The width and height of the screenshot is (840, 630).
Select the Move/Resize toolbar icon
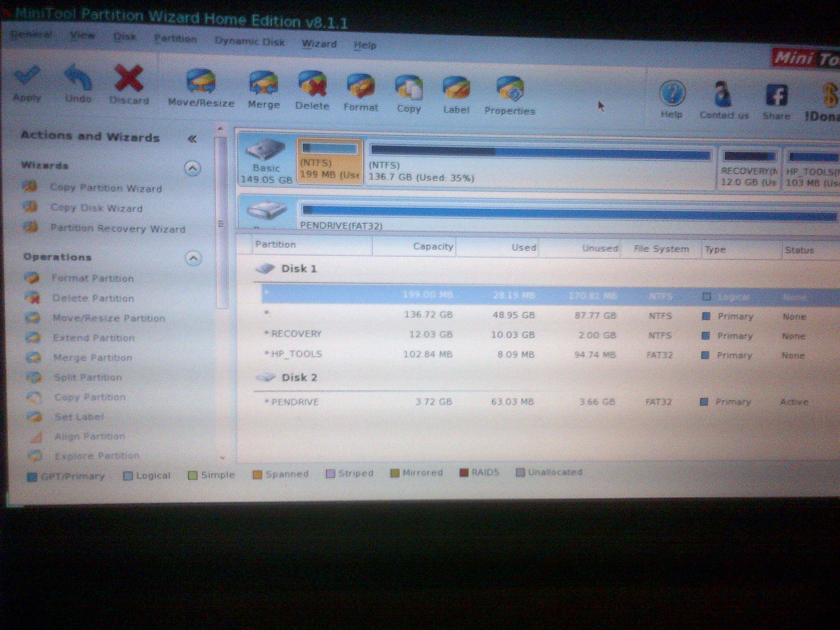pyautogui.click(x=201, y=81)
